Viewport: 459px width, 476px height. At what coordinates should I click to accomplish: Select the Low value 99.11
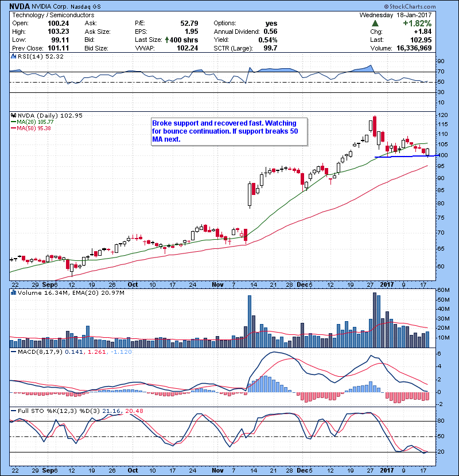coord(60,40)
